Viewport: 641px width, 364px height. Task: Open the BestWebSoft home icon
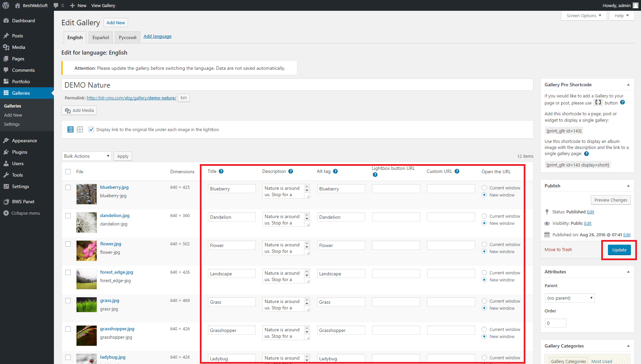(x=18, y=5)
